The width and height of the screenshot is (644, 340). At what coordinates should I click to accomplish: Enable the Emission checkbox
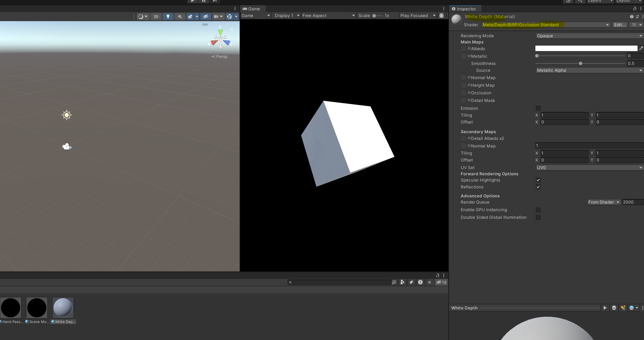click(x=538, y=108)
